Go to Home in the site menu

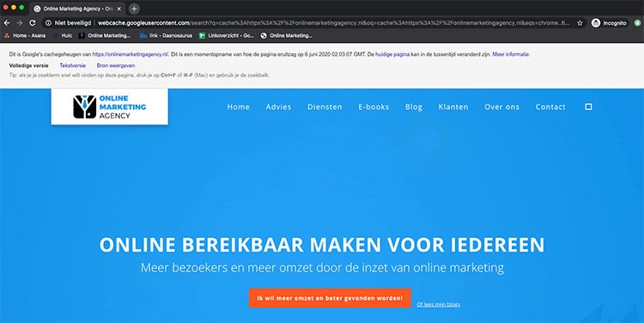pyautogui.click(x=238, y=107)
